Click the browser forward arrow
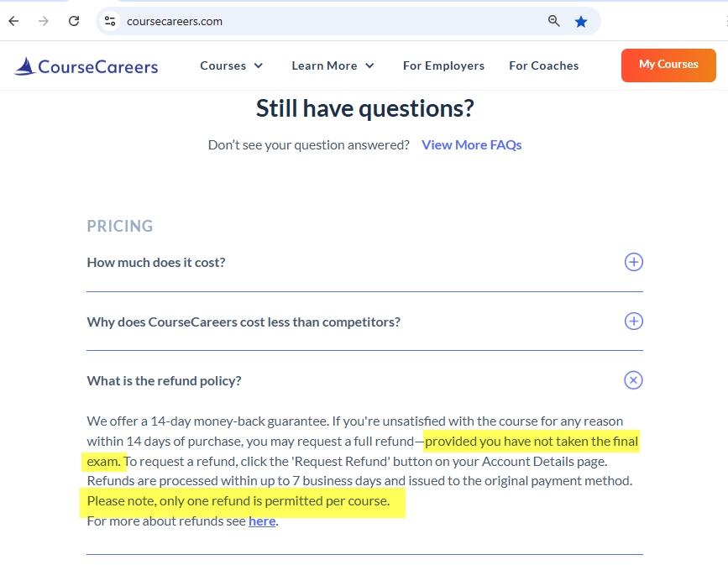Viewport: 728px width, 565px height. tap(44, 21)
